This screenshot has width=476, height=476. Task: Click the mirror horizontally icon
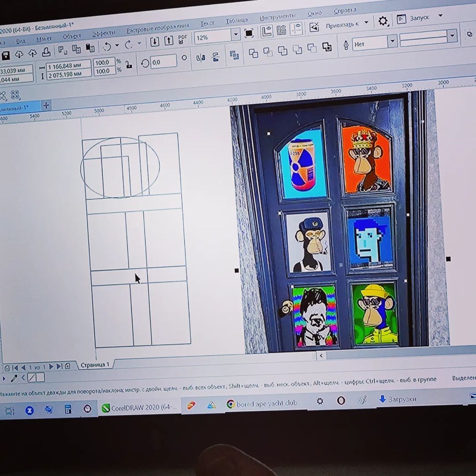coord(201,58)
